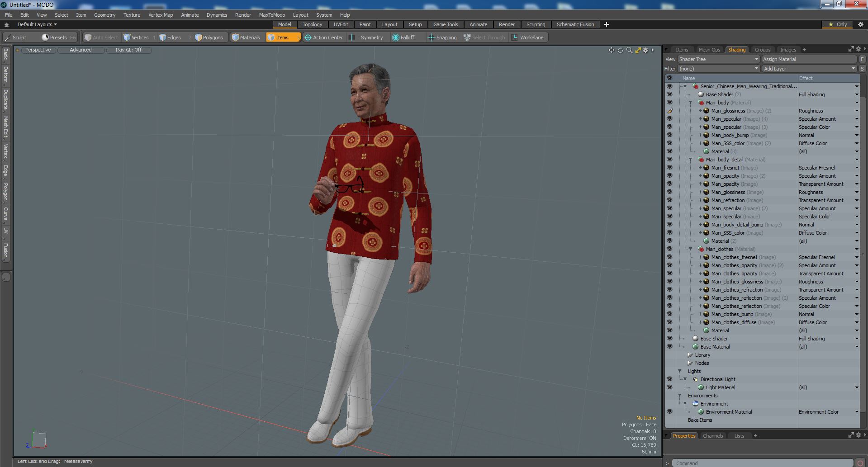868x467 pixels.
Task: Click the viewport move/pan icon
Action: 611,50
